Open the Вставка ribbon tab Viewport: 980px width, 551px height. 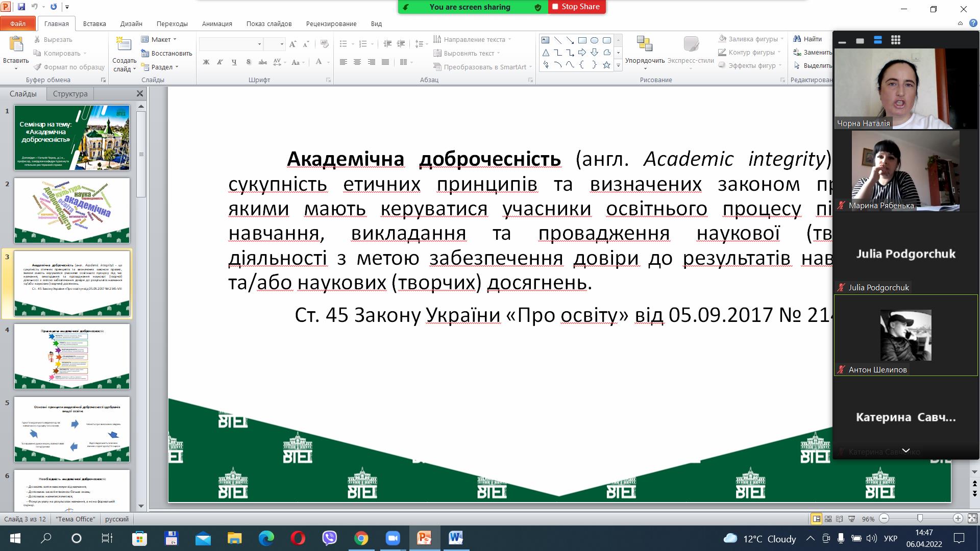(94, 23)
